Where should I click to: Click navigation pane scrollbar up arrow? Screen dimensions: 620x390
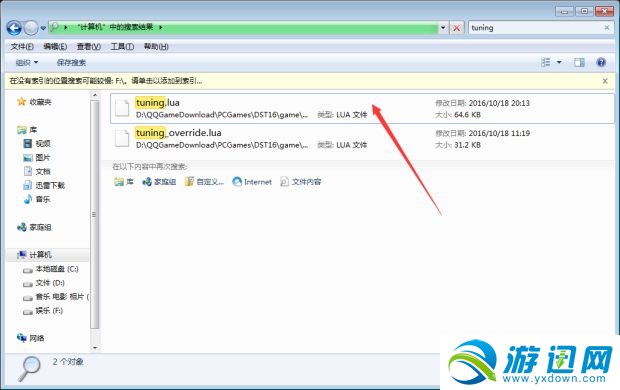[x=95, y=95]
